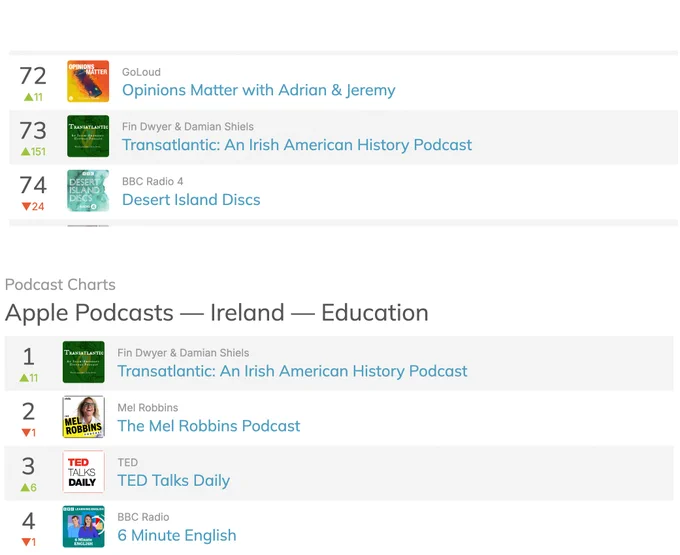Click the BBC Radio 4 publisher label
Screen dimensions: 680x555
153,181
